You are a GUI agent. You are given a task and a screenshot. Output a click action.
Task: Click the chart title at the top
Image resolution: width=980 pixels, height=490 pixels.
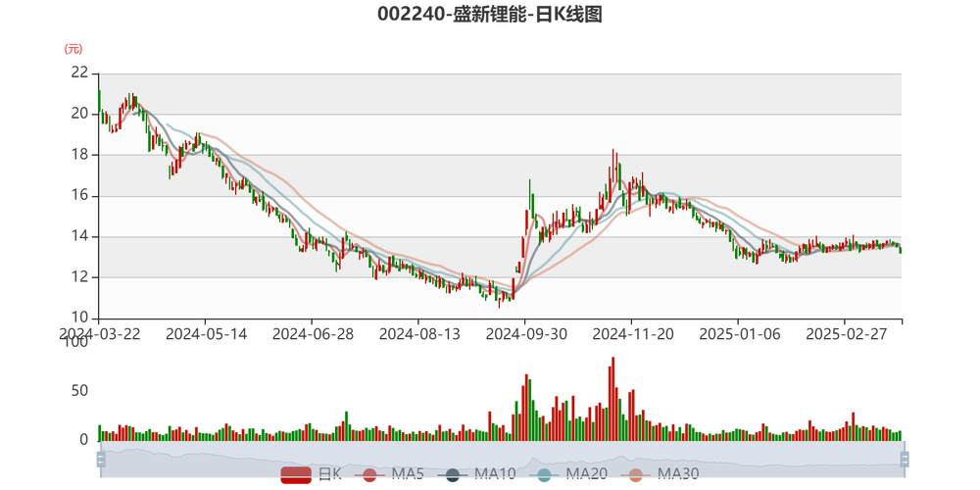(x=489, y=14)
